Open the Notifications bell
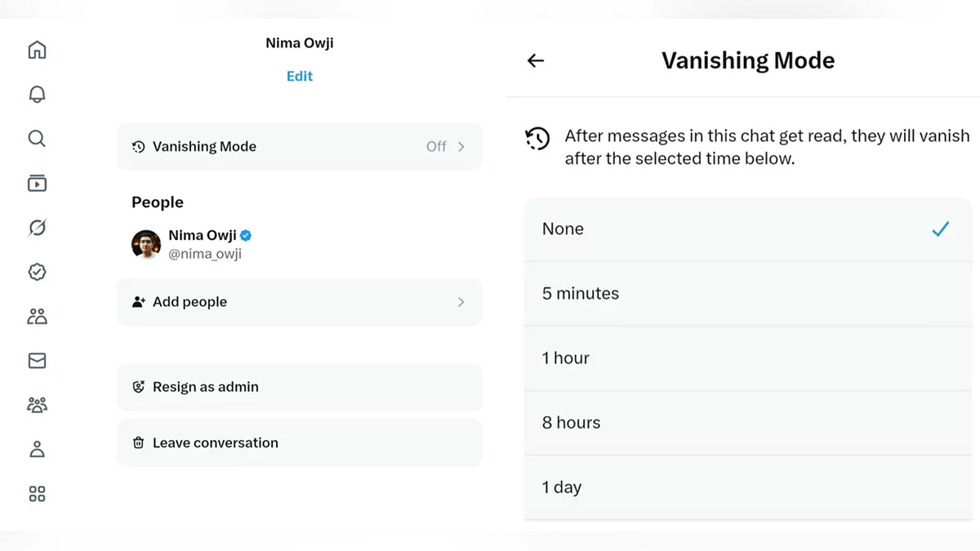The height and width of the screenshot is (551, 980). click(37, 95)
